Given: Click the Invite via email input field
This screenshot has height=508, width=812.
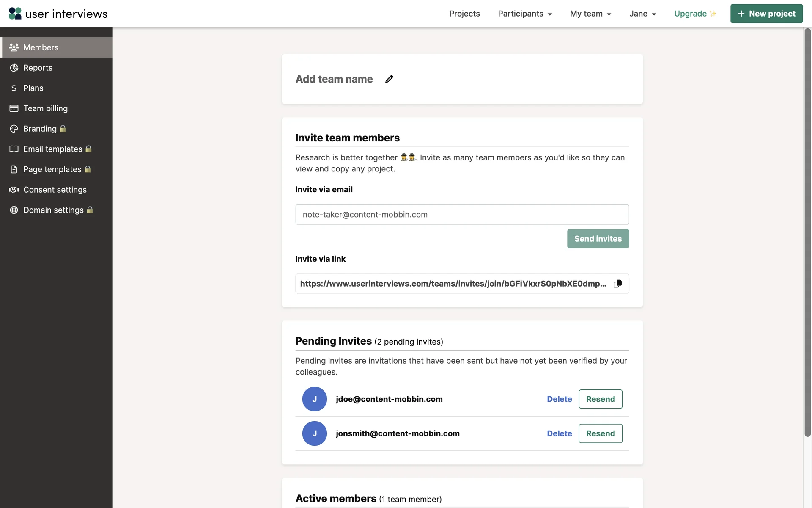Looking at the screenshot, I should [462, 215].
